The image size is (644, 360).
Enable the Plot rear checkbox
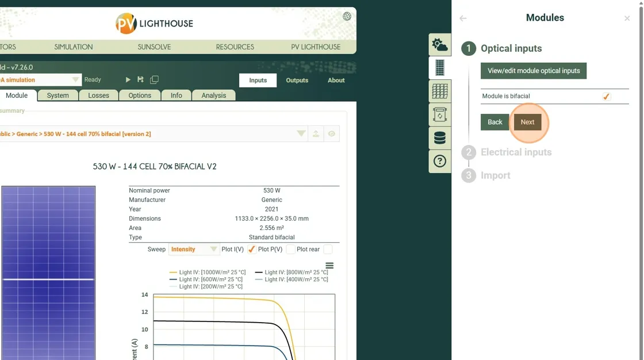[x=328, y=250]
